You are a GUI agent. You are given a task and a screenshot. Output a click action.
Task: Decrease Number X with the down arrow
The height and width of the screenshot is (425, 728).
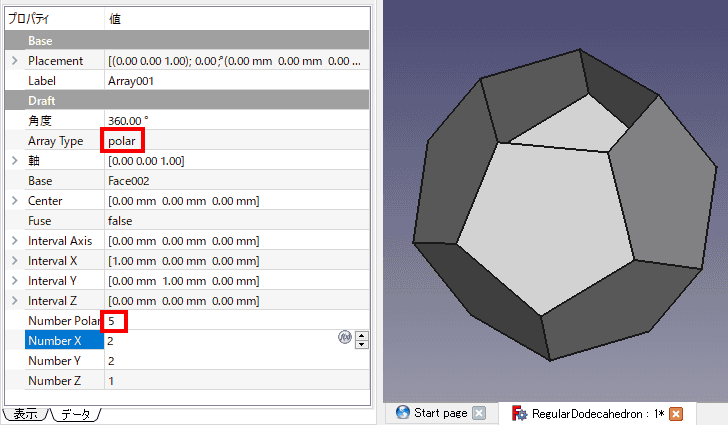point(362,345)
